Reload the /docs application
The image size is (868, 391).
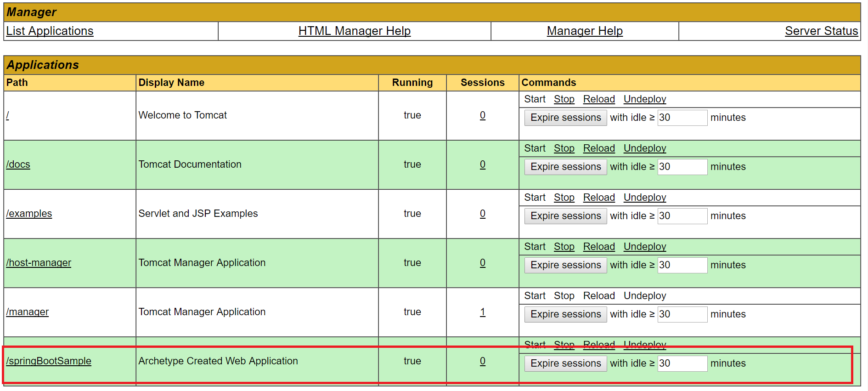599,148
